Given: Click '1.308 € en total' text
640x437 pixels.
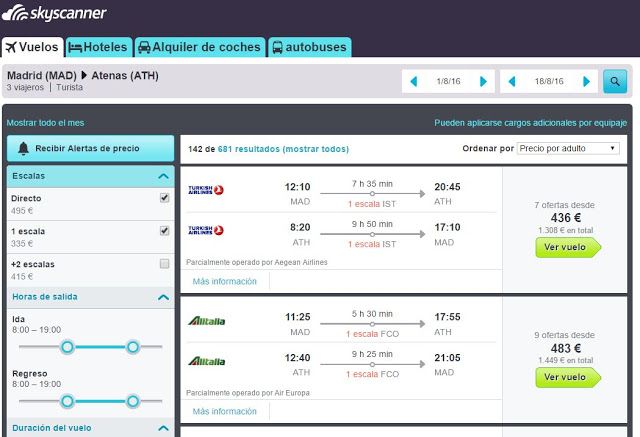Looking at the screenshot, I should [565, 231].
